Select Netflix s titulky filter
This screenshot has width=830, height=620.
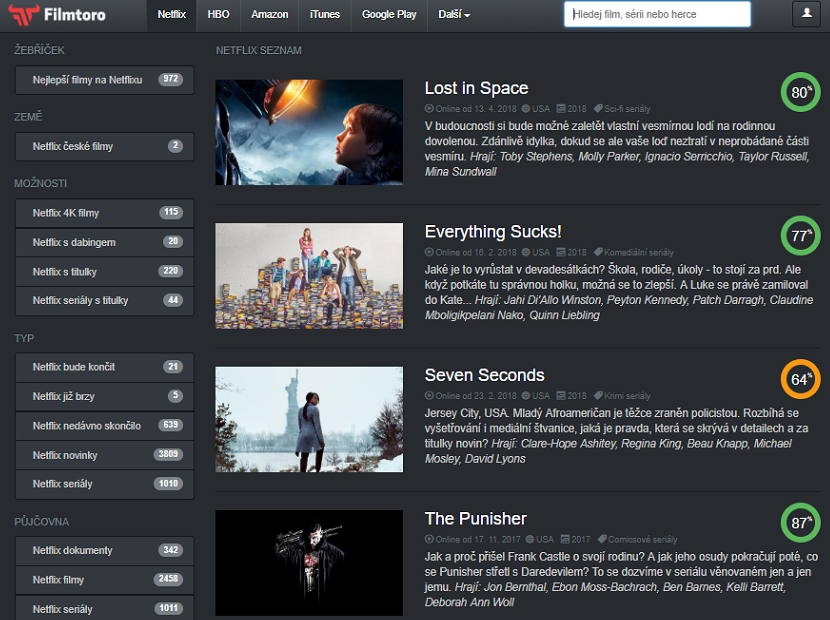pos(104,272)
